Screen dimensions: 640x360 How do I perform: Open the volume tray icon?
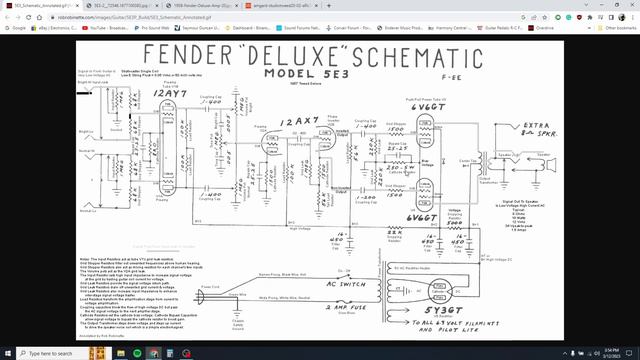(x=597, y=353)
